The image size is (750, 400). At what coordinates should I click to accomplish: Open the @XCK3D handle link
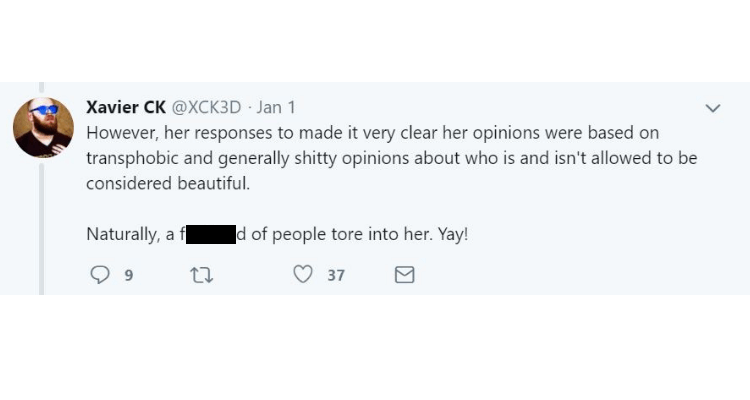pos(207,107)
